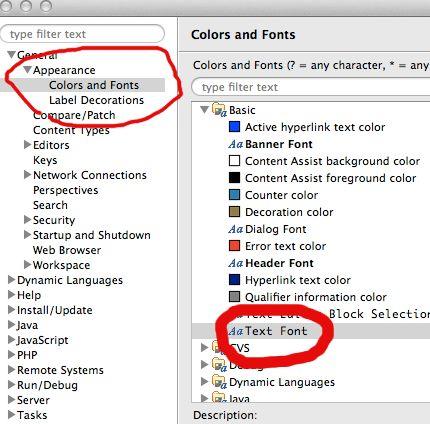Expand the Workspace node in sidebar
Image resolution: width=430 pixels, height=424 pixels.
coord(28,265)
